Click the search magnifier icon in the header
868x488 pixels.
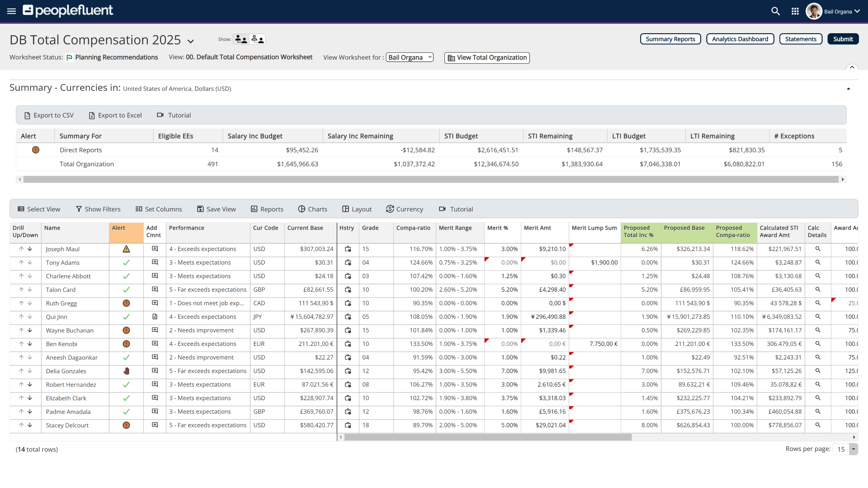coord(775,11)
